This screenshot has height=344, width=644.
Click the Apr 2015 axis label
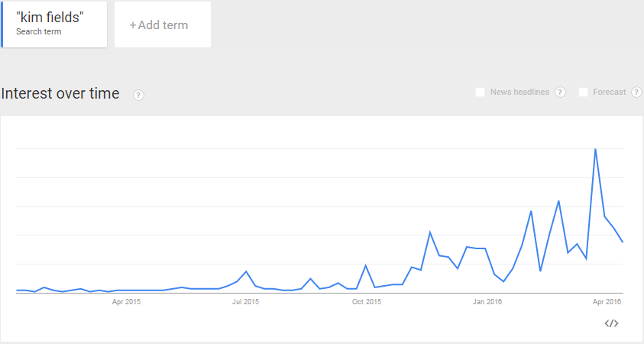pos(126,302)
